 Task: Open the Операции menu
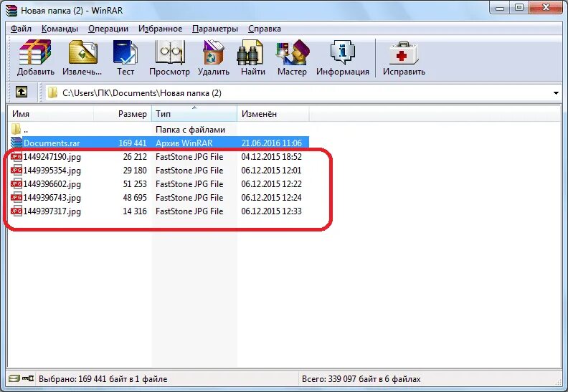click(x=108, y=29)
